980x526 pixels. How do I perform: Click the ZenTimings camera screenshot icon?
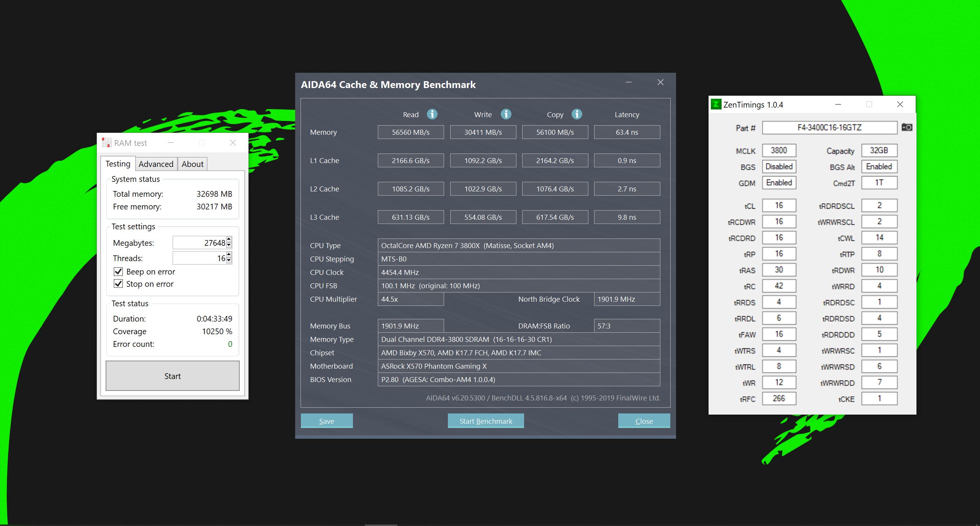[906, 127]
